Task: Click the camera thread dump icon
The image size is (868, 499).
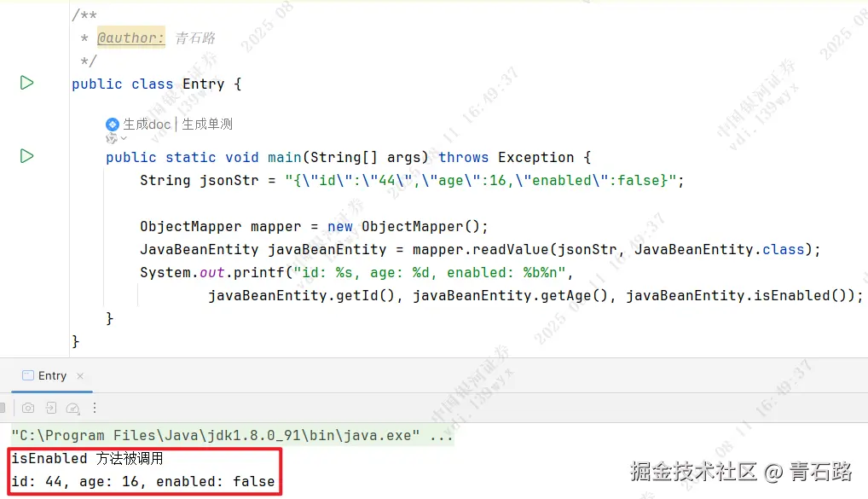Action: (x=27, y=409)
